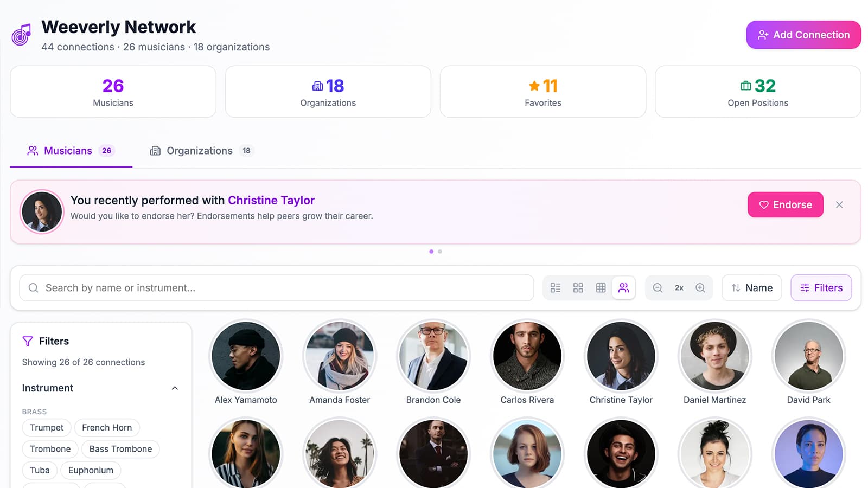This screenshot has width=868, height=488.
Task: Open Christine Taylor link in the banner
Action: pyautogui.click(x=271, y=200)
